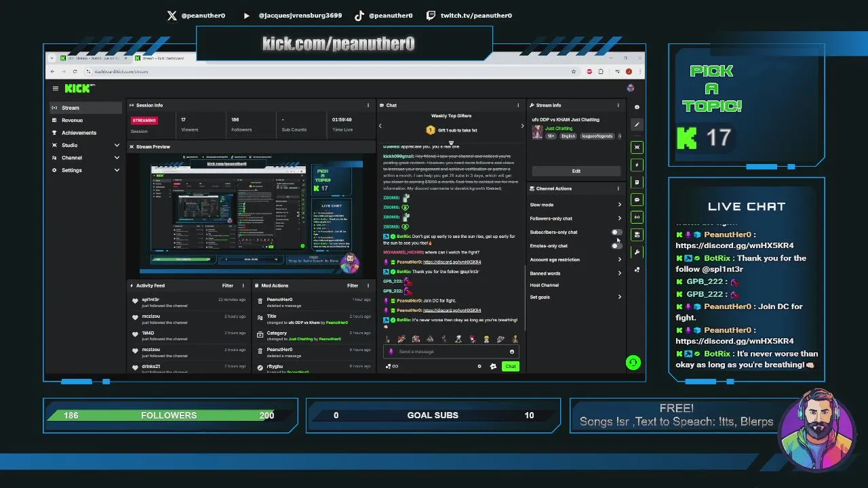Viewport: 868px width, 488px height.
Task: Open the Stream sidebar page
Action: pos(86,108)
